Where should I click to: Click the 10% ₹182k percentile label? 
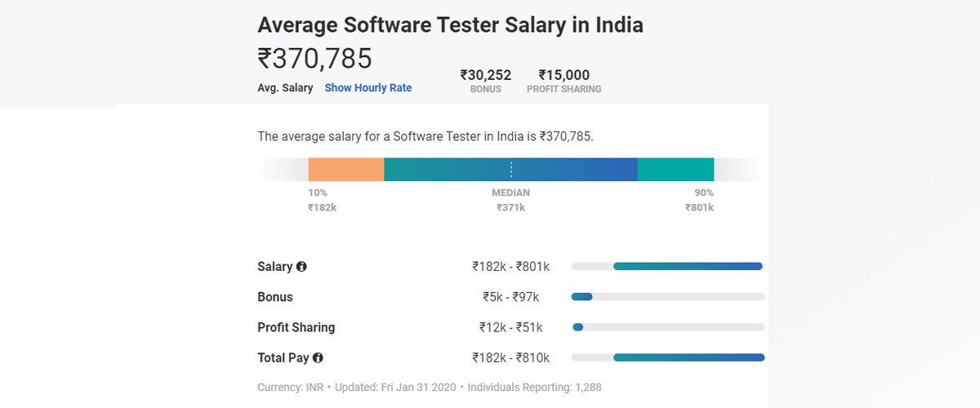[x=322, y=200]
